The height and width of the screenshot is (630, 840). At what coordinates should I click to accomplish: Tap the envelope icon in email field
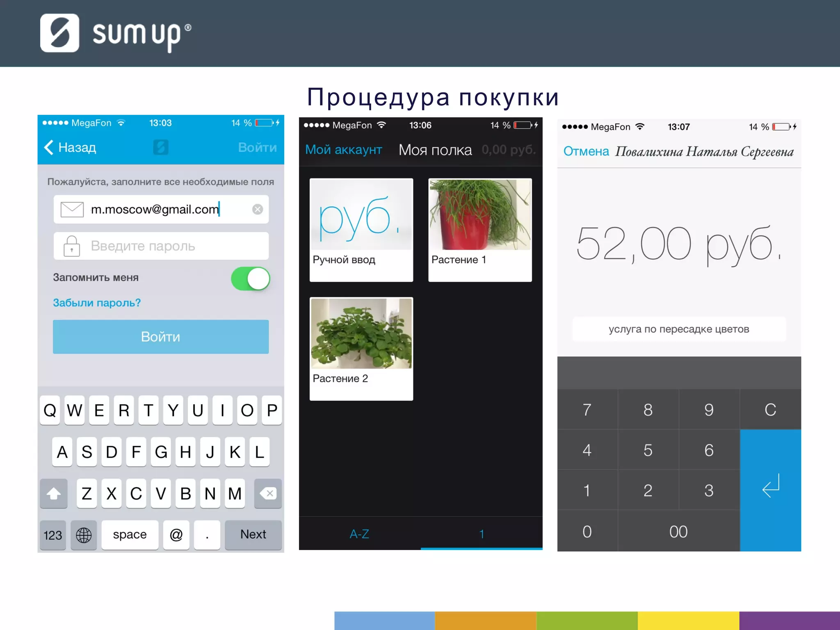[72, 210]
